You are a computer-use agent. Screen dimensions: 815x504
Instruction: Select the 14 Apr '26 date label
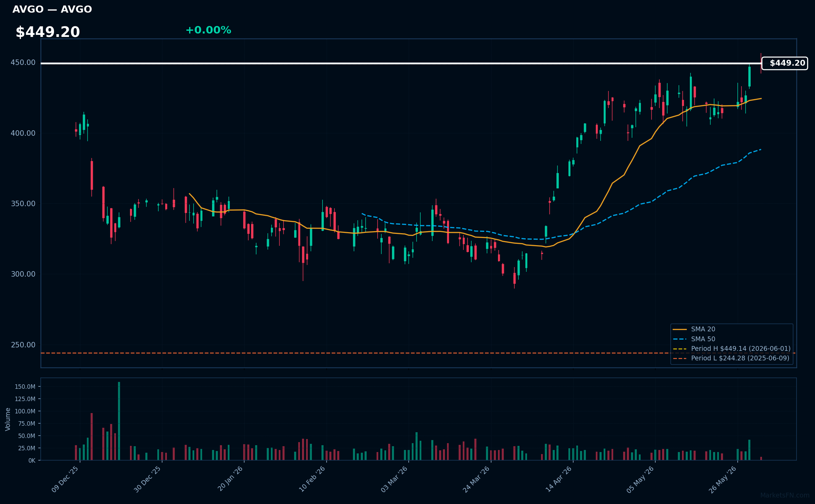tap(558, 479)
